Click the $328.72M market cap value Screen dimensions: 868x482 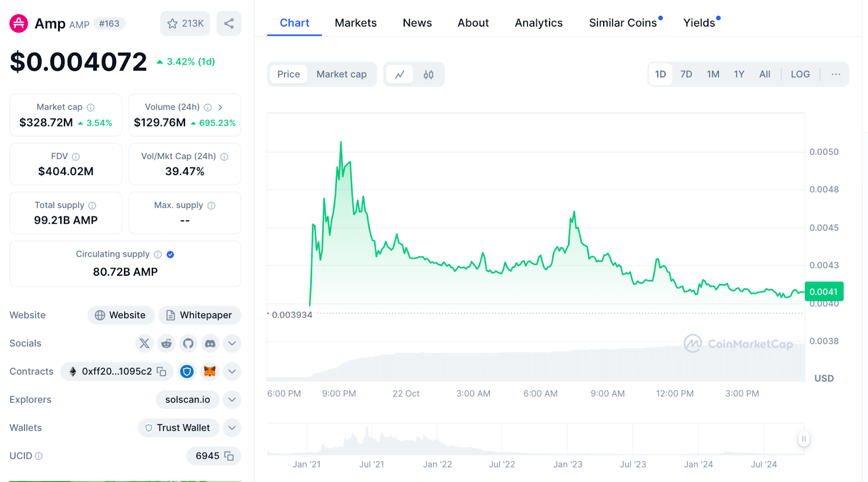tap(46, 123)
